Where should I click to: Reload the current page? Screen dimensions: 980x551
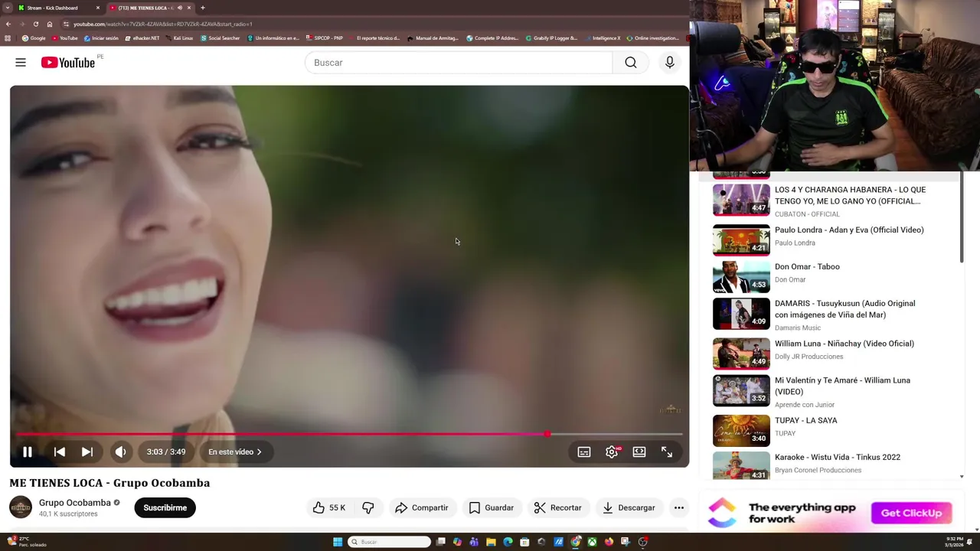click(35, 24)
